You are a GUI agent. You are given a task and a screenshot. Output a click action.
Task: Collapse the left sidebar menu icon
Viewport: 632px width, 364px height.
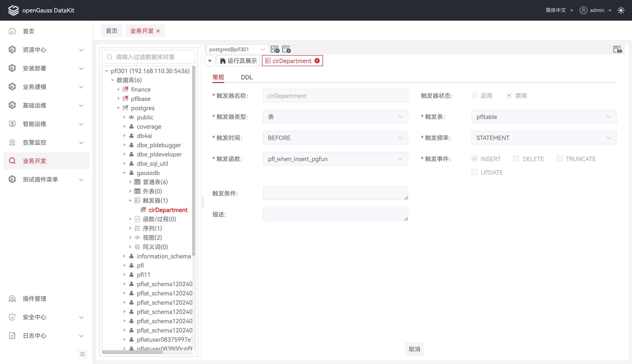point(83,354)
